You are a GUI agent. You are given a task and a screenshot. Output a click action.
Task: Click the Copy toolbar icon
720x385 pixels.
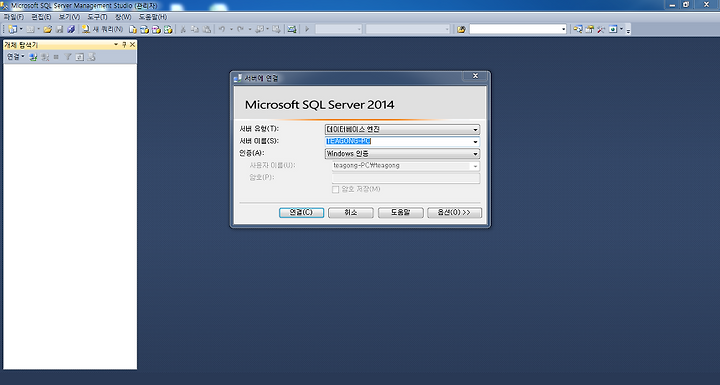point(195,29)
